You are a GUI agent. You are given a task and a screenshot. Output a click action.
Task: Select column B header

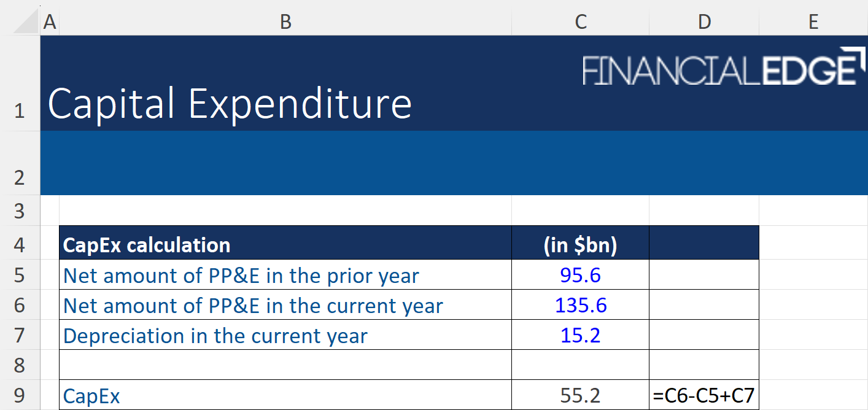[285, 22]
